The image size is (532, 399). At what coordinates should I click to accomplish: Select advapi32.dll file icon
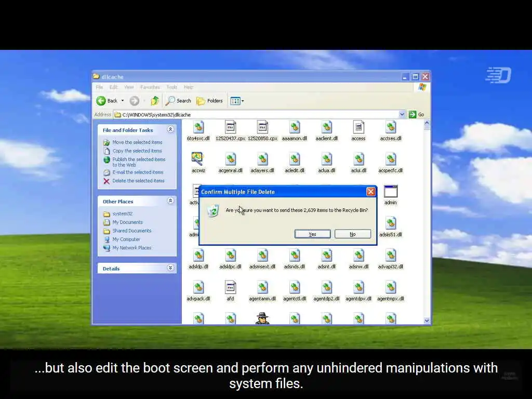[391, 256]
